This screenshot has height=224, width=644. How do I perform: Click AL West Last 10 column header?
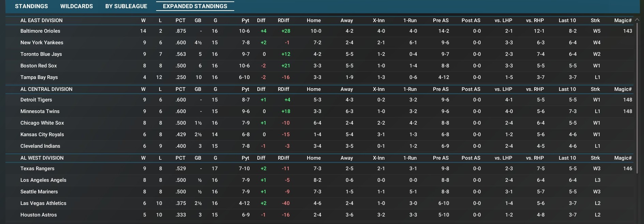[x=567, y=158]
